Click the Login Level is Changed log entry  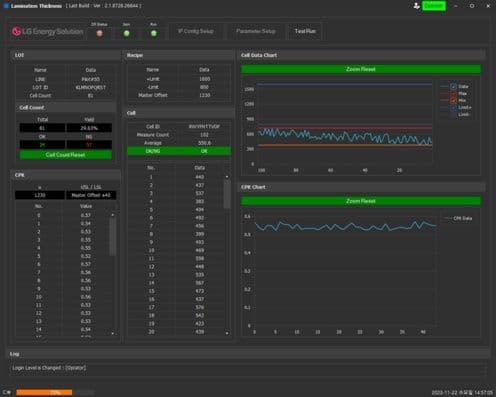[49, 368]
